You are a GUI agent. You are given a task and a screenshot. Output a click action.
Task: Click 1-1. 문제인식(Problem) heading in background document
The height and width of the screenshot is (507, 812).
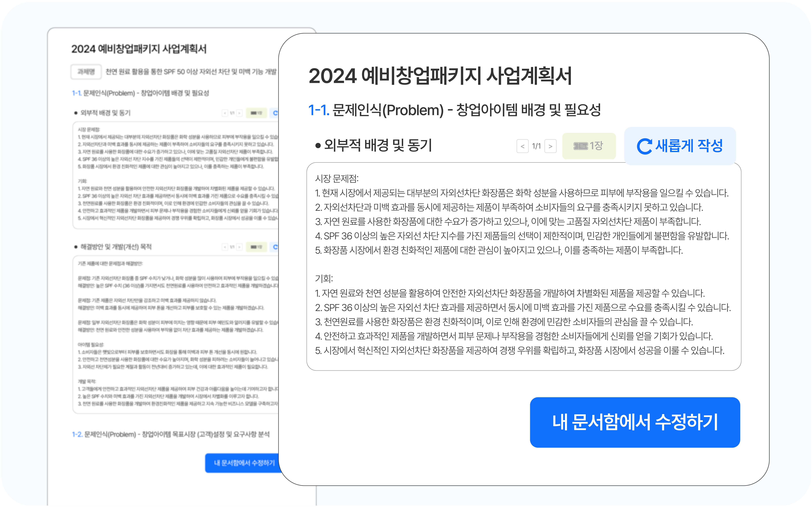pos(140,93)
